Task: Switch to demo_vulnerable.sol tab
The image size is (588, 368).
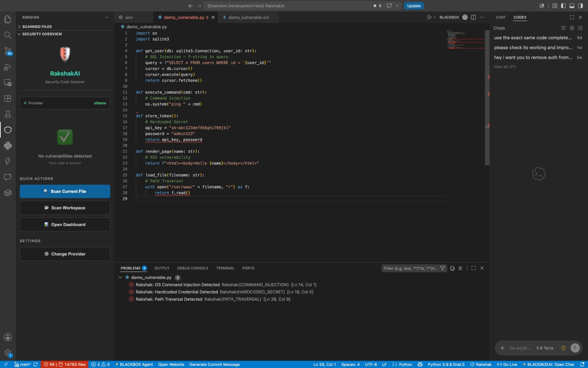Action: point(248,17)
